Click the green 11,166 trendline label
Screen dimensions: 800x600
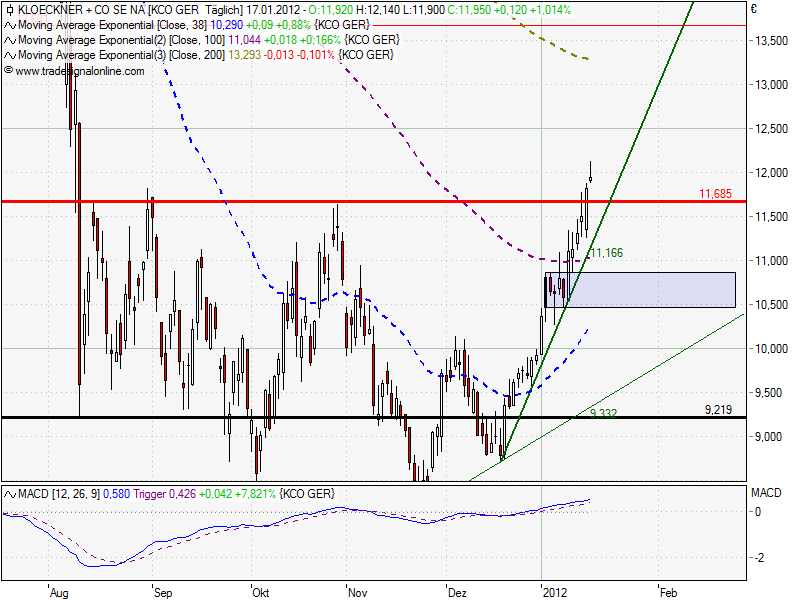pyautogui.click(x=607, y=253)
